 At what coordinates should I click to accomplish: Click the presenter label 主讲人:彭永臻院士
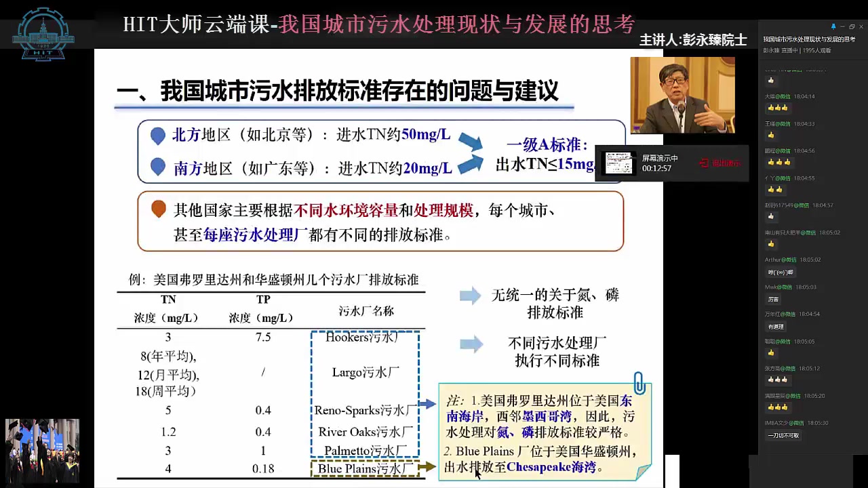(693, 40)
